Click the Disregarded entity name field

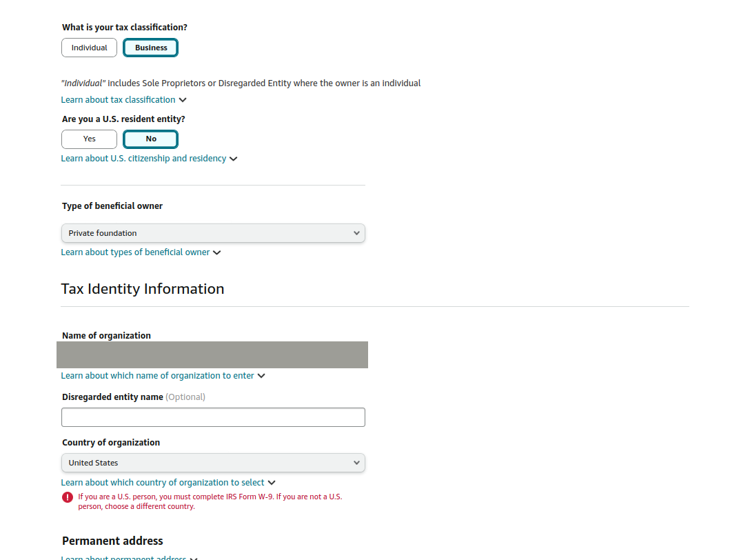tap(213, 417)
